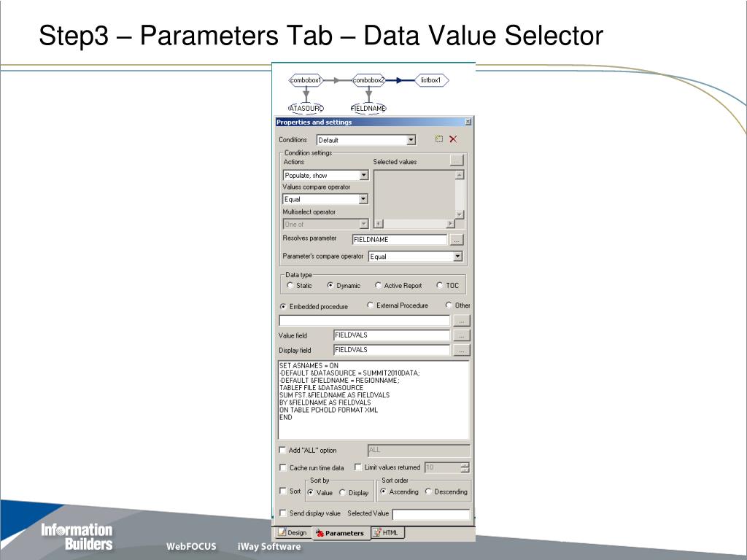This screenshot has width=747, height=560.
Task: Select the DATASOURCE parameter ellipse
Action: [x=306, y=108]
